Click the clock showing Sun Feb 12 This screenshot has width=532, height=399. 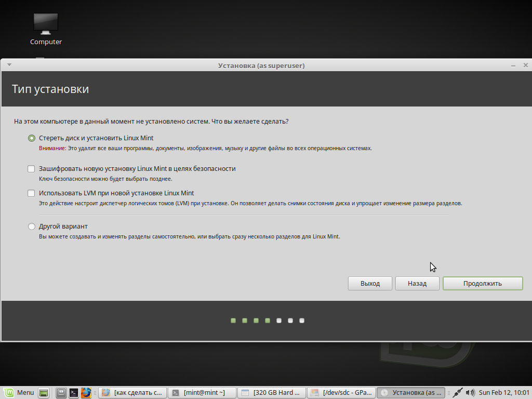(x=503, y=393)
